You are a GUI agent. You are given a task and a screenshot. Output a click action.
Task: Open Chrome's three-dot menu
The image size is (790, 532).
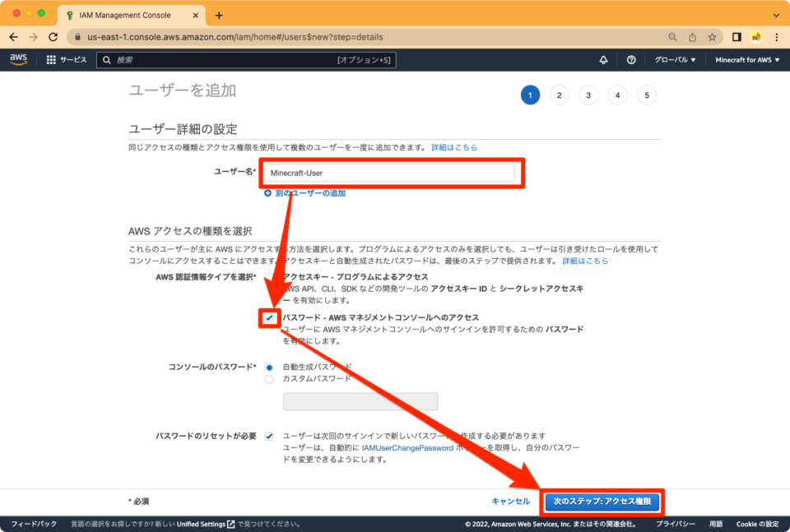tap(777, 36)
